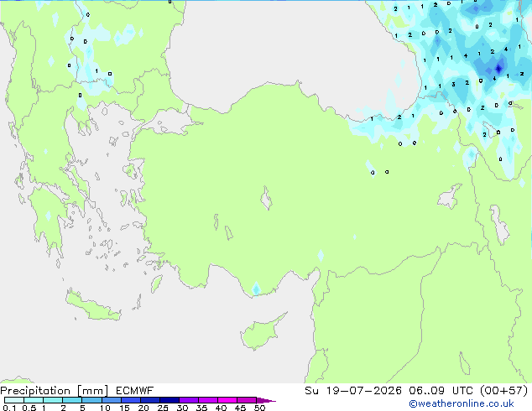This screenshot has width=532, height=411.
Task: Click Lake Urmia on the right side
Action: tap(499, 226)
